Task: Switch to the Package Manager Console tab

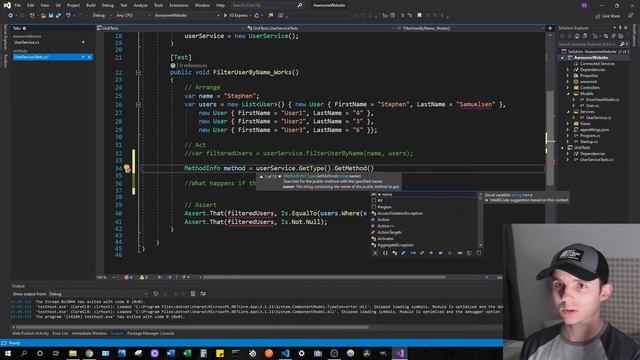Action: coord(151,333)
